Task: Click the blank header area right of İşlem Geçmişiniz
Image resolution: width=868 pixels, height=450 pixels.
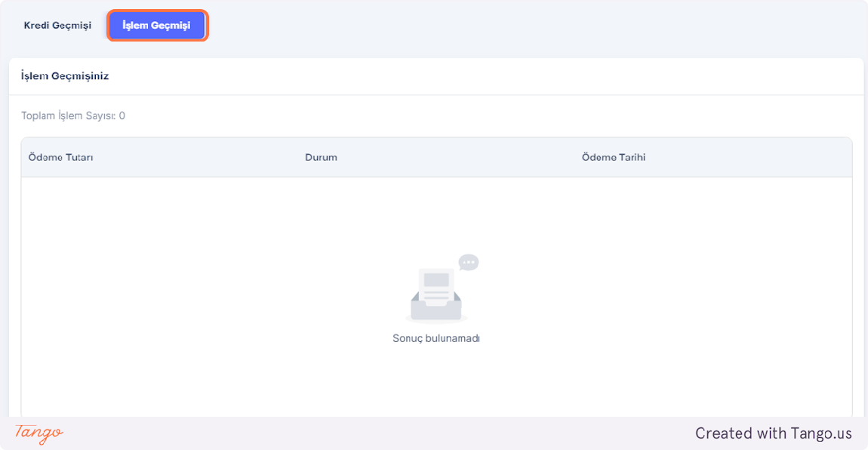Action: tap(491, 76)
